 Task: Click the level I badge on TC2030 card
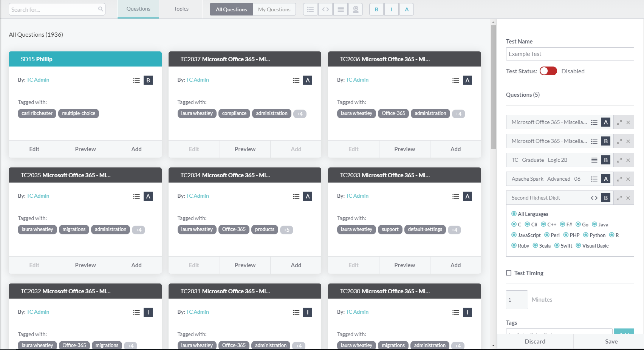(468, 312)
